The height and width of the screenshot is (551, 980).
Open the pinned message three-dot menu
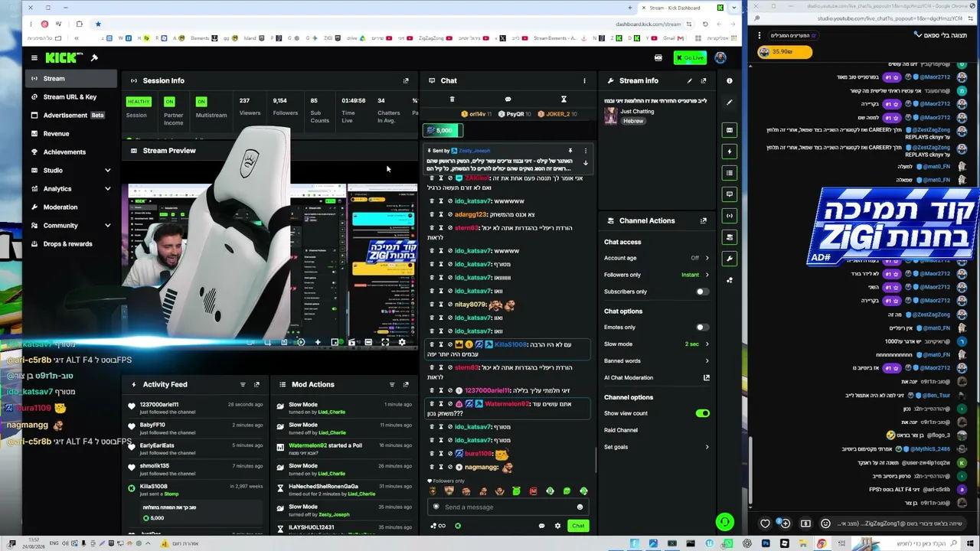[x=586, y=151]
